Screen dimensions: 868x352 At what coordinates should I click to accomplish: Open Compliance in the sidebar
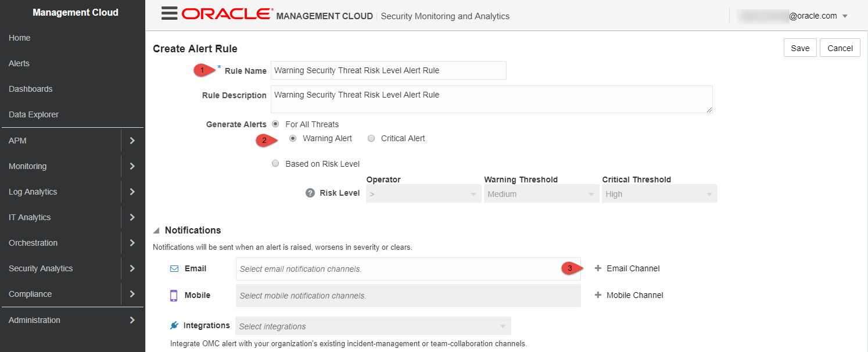pos(30,294)
